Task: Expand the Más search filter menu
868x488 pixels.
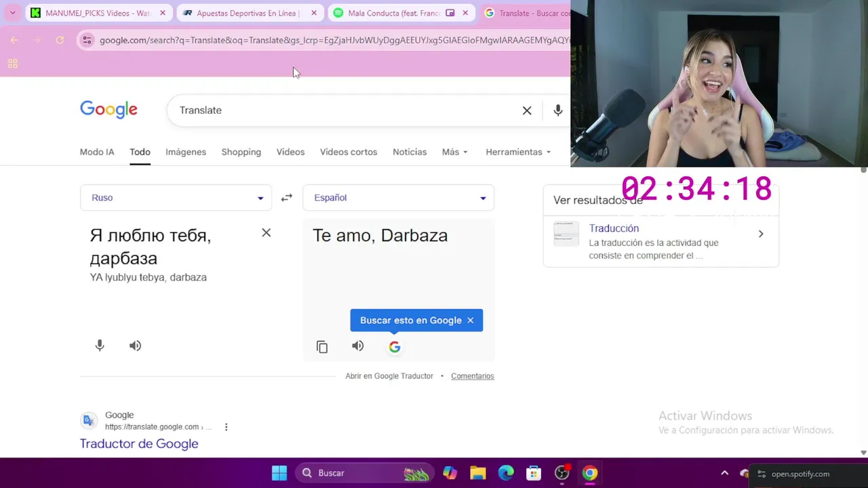Action: 455,152
